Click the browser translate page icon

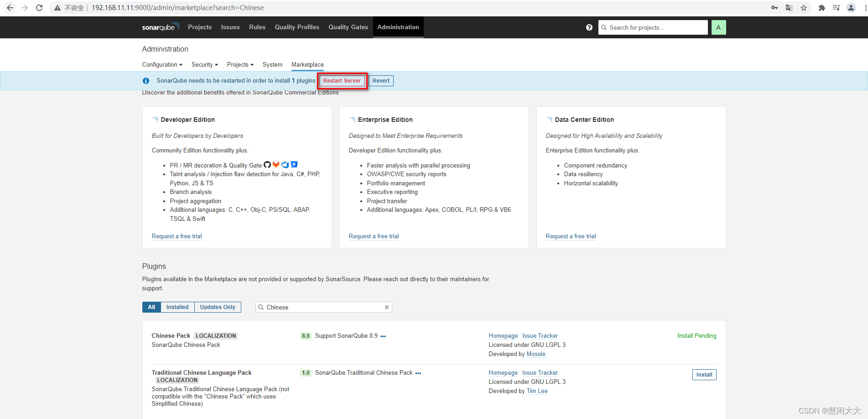pyautogui.click(x=789, y=8)
